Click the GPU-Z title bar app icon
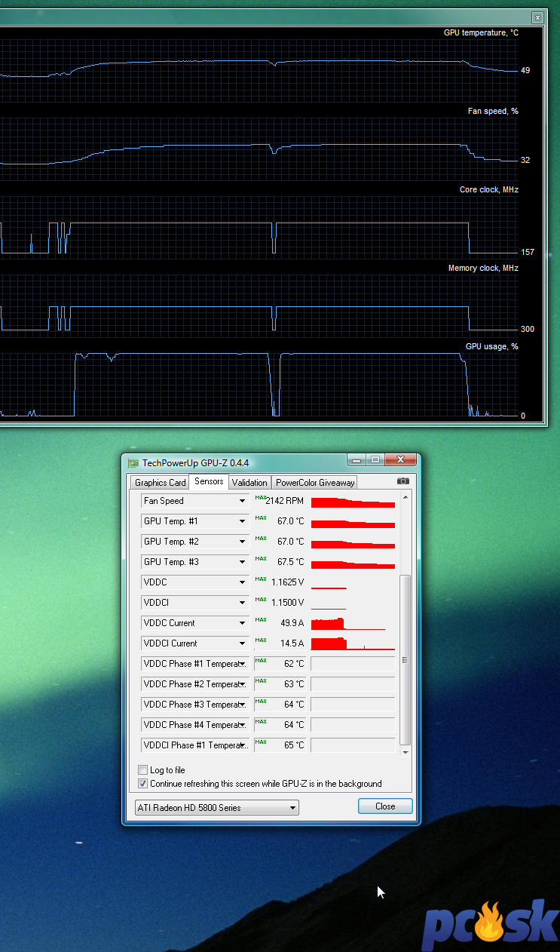Screen dimensions: 560x952 point(133,463)
